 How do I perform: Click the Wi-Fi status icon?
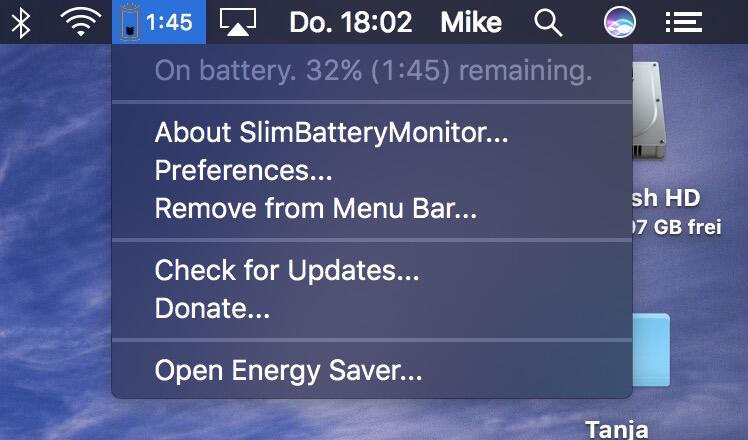coord(81,22)
